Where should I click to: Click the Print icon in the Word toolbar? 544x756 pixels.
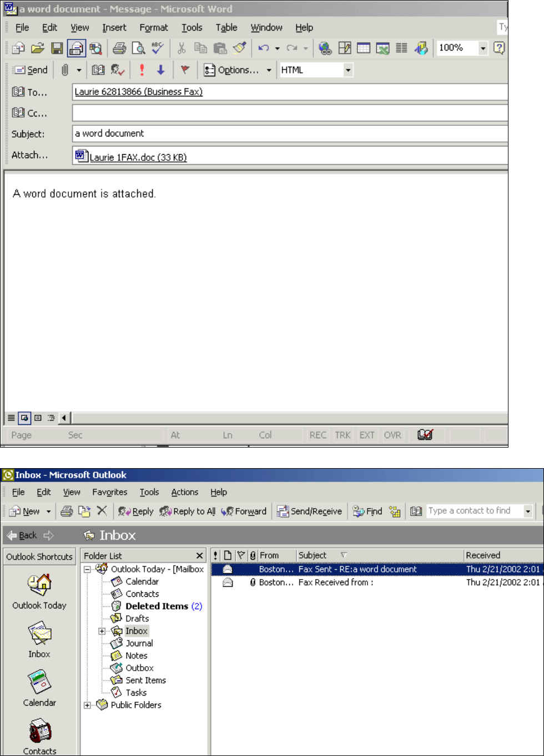[x=119, y=48]
